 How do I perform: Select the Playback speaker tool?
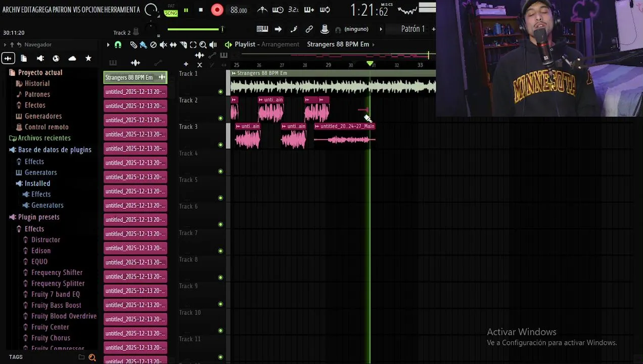tap(213, 44)
